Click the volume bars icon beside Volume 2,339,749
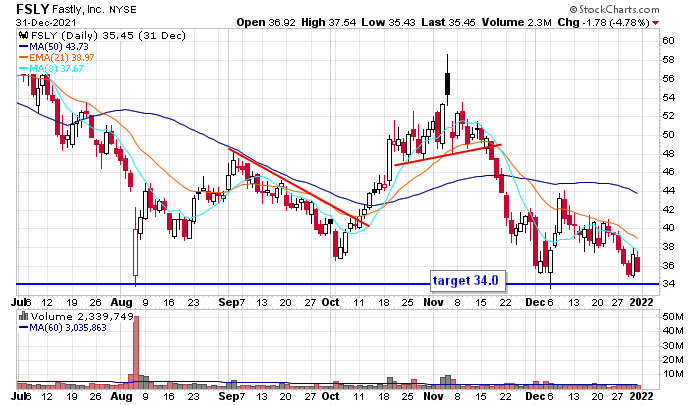 coord(23,316)
